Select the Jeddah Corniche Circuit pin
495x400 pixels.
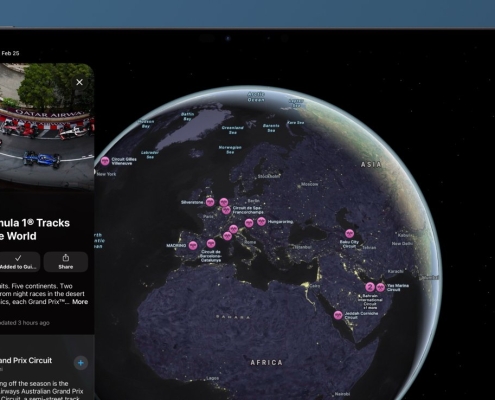pos(338,315)
